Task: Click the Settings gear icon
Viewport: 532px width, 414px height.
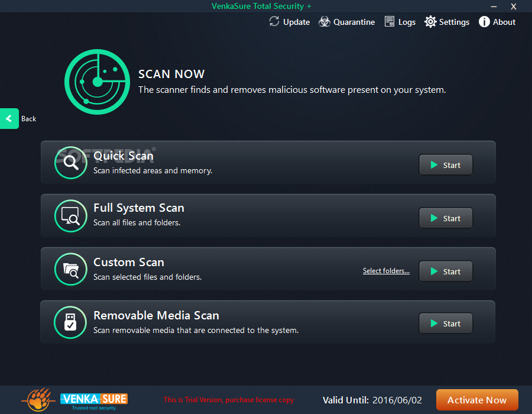Action: (x=430, y=22)
